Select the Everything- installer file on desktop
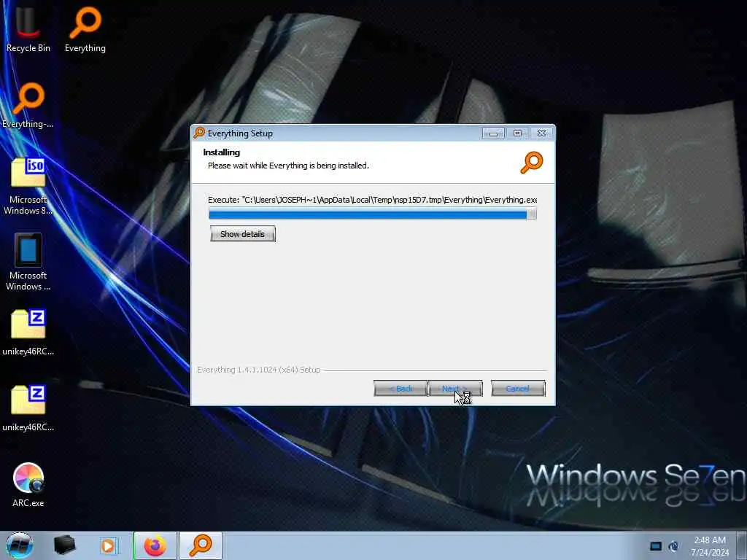This screenshot has width=747, height=560. [28, 105]
